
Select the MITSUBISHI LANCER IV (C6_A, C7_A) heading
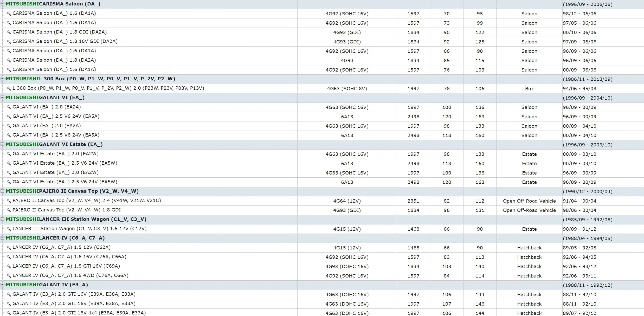point(55,238)
